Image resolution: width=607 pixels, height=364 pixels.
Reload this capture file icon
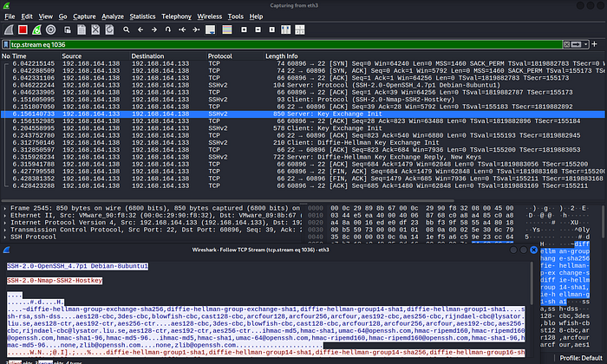pyautogui.click(x=109, y=29)
